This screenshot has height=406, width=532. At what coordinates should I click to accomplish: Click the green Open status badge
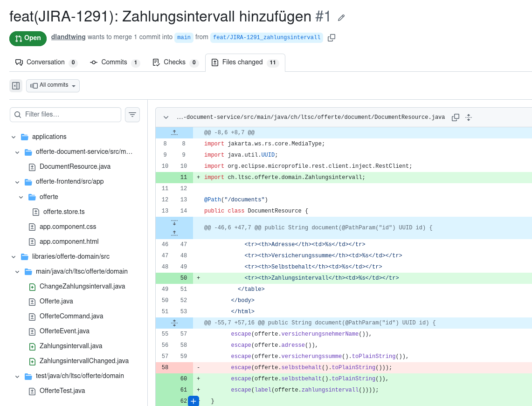coord(28,38)
